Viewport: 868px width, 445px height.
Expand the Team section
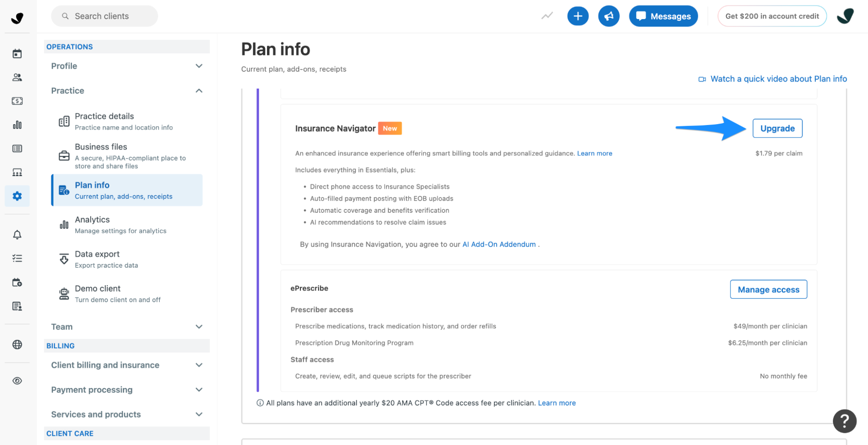tap(127, 327)
